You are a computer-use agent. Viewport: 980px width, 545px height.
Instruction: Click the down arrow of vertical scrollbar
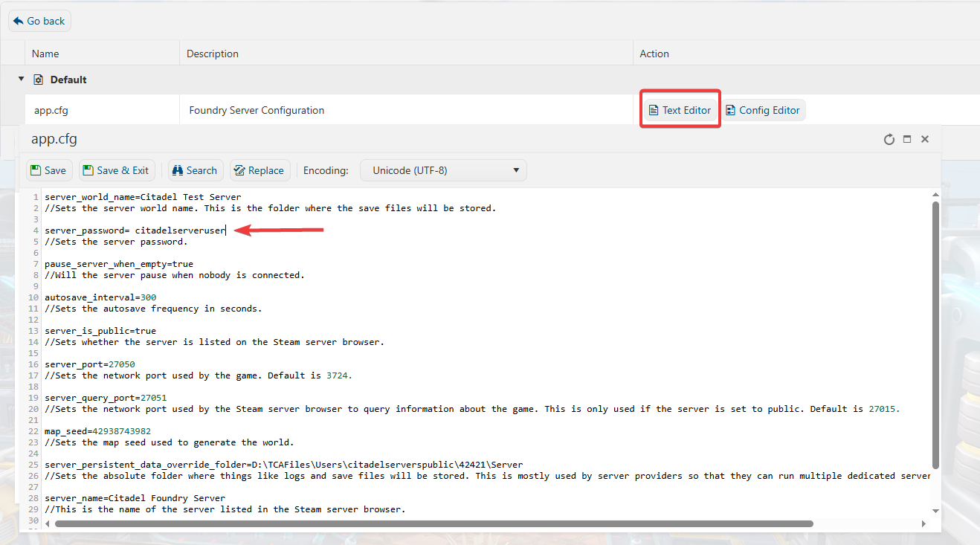[x=935, y=510]
